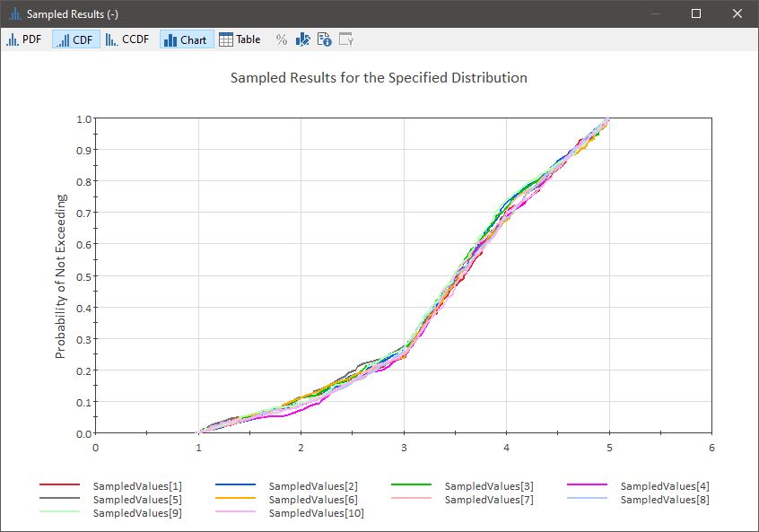The height and width of the screenshot is (532, 759).
Task: Select SampledValues[9] legend entry
Action: tap(137, 513)
